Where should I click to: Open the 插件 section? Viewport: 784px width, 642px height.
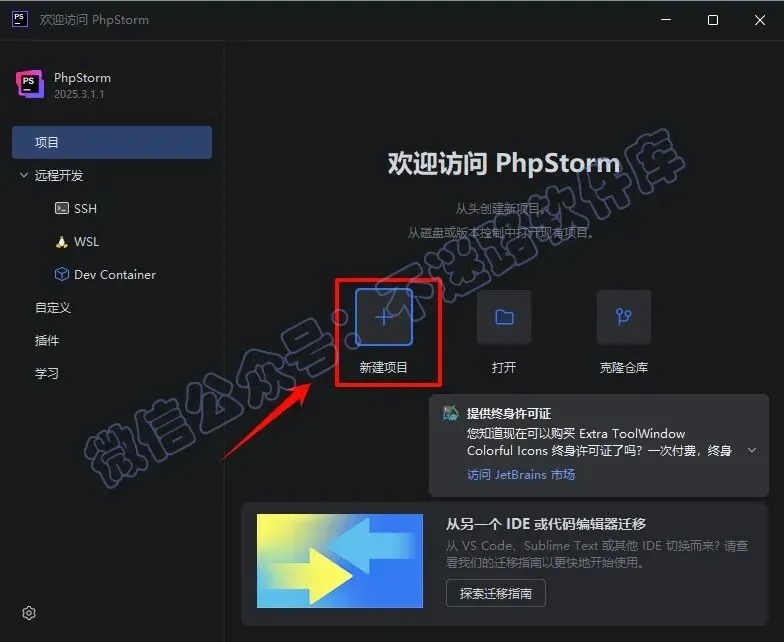click(x=47, y=340)
